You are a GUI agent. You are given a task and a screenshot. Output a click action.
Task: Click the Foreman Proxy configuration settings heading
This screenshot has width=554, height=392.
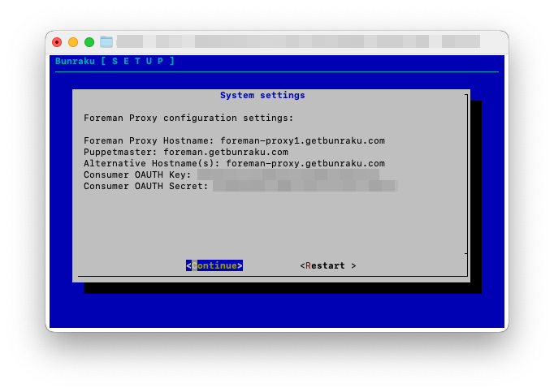(x=188, y=118)
